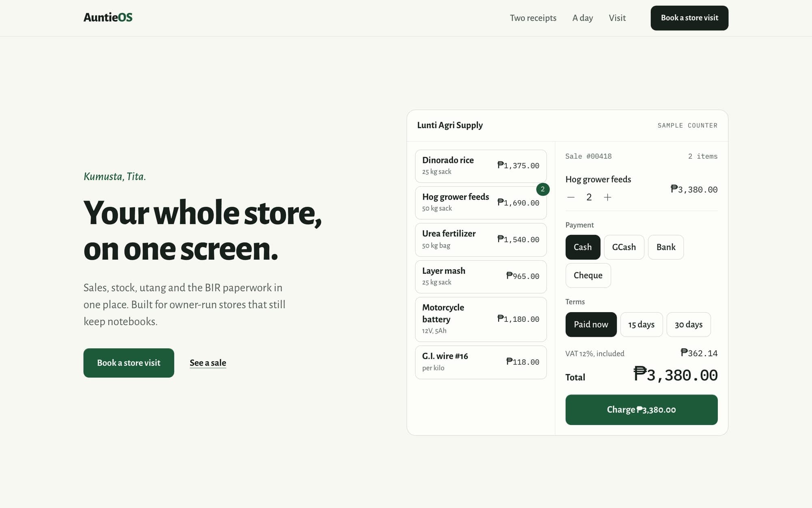Click the VAT amount ₱362.14
The image size is (812, 508).
pyautogui.click(x=699, y=353)
